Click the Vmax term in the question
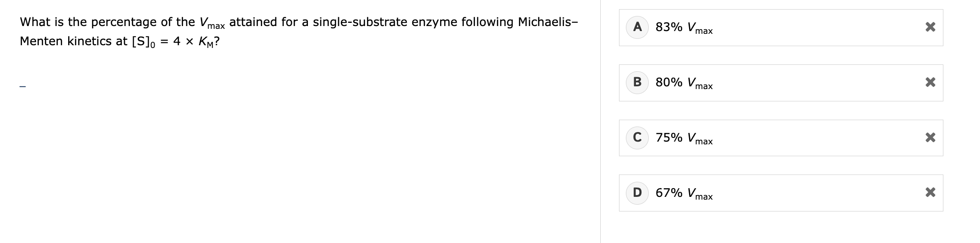This screenshot has height=243, width=980. coord(212,23)
